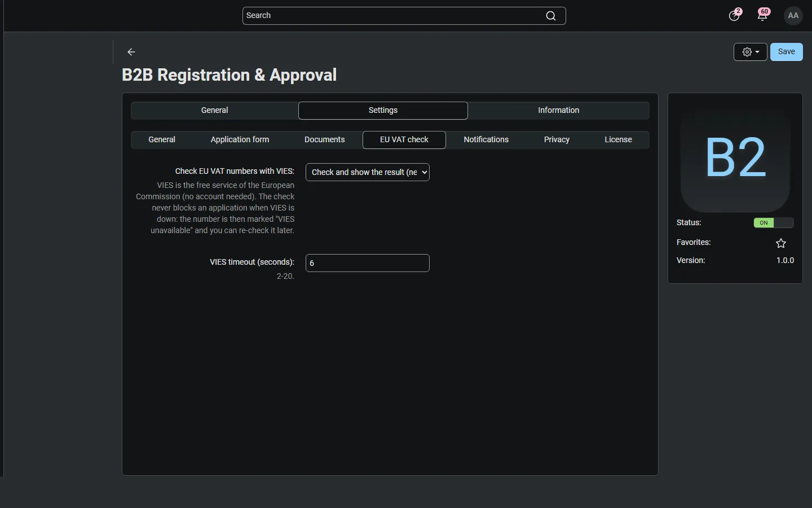Image resolution: width=812 pixels, height=508 pixels.
Task: Open the gear settings dropdown
Action: 751,52
